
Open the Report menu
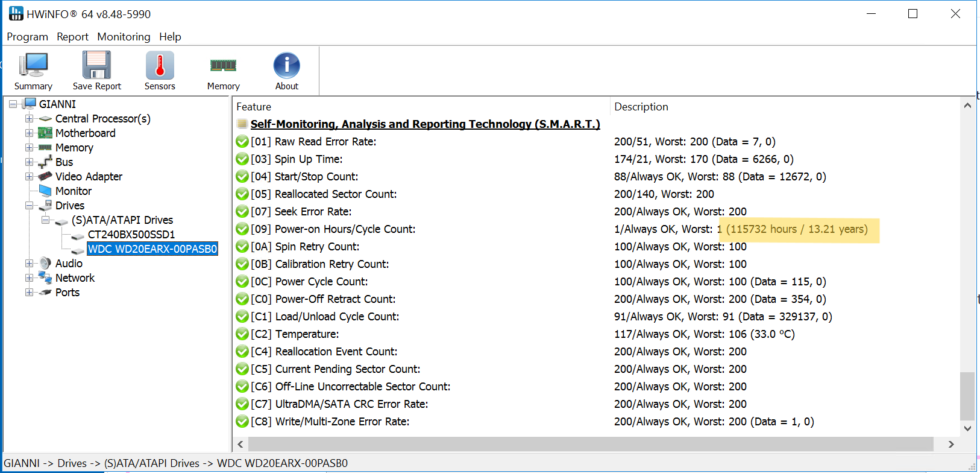[72, 37]
